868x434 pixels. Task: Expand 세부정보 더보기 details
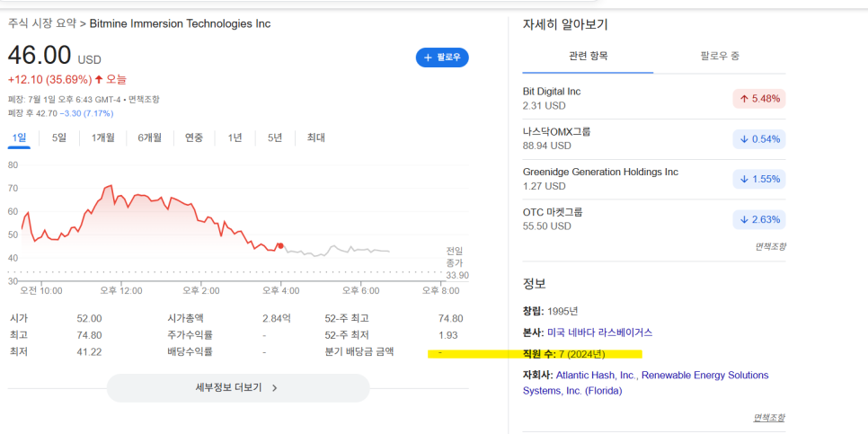(238, 388)
